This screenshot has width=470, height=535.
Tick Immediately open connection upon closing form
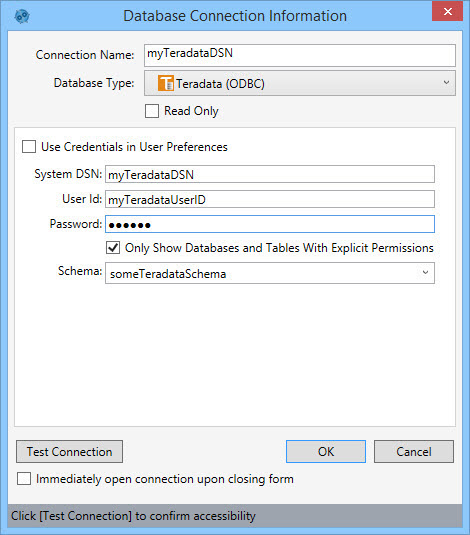coord(24,479)
